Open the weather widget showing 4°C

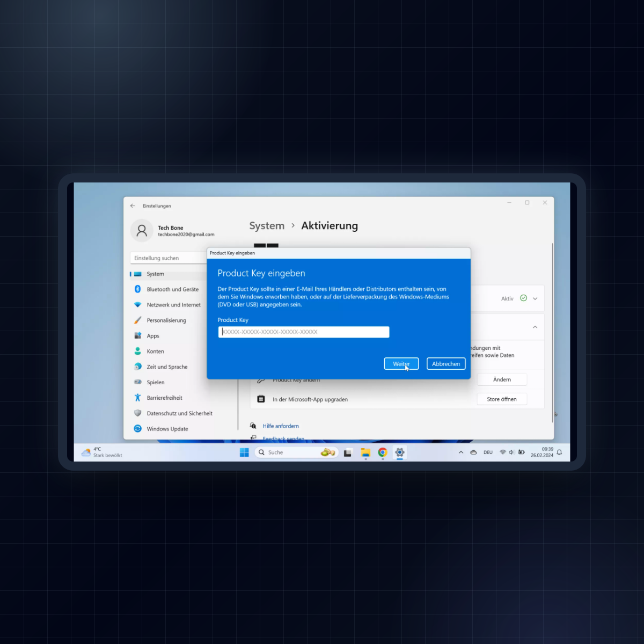click(x=102, y=452)
